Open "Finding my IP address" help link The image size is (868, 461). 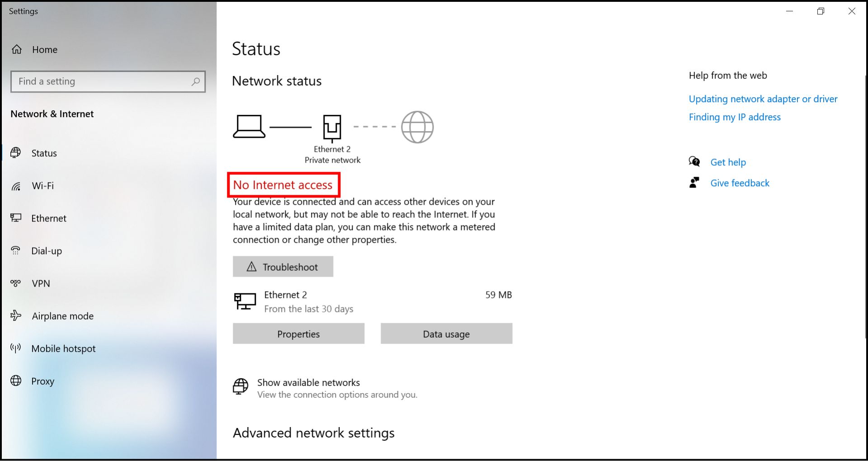coord(734,117)
